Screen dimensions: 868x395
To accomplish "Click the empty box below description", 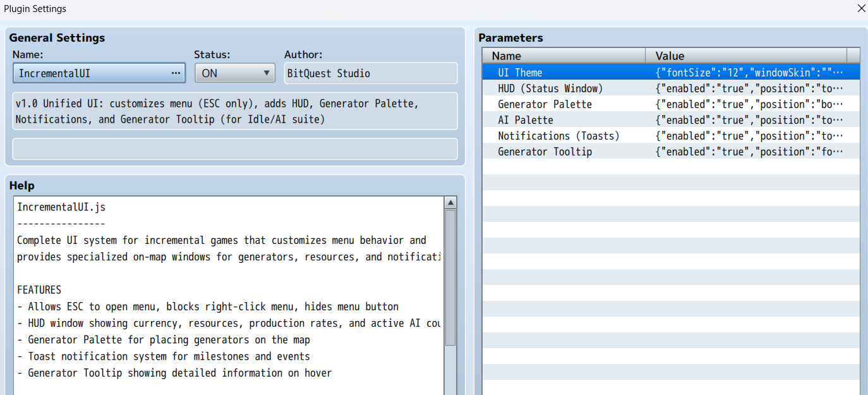I will (234, 149).
